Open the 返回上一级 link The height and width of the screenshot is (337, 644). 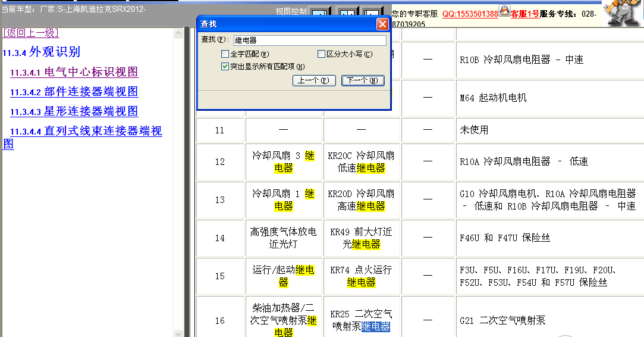pos(31,33)
